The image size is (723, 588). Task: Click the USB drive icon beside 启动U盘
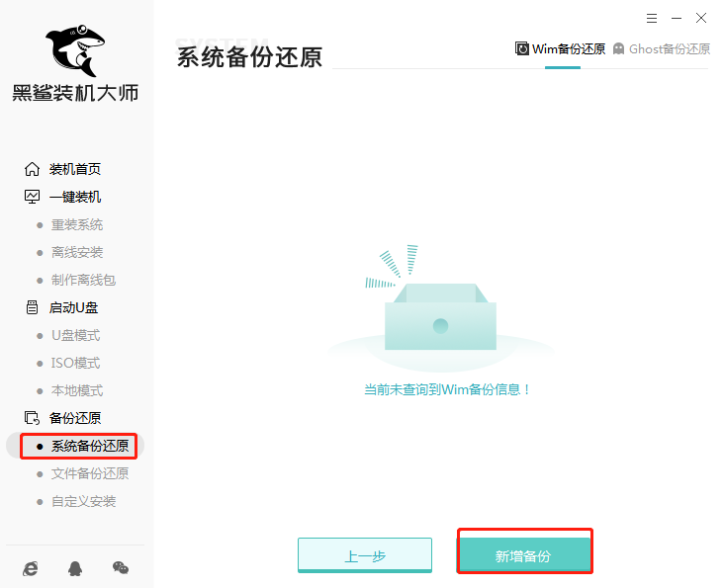click(32, 307)
